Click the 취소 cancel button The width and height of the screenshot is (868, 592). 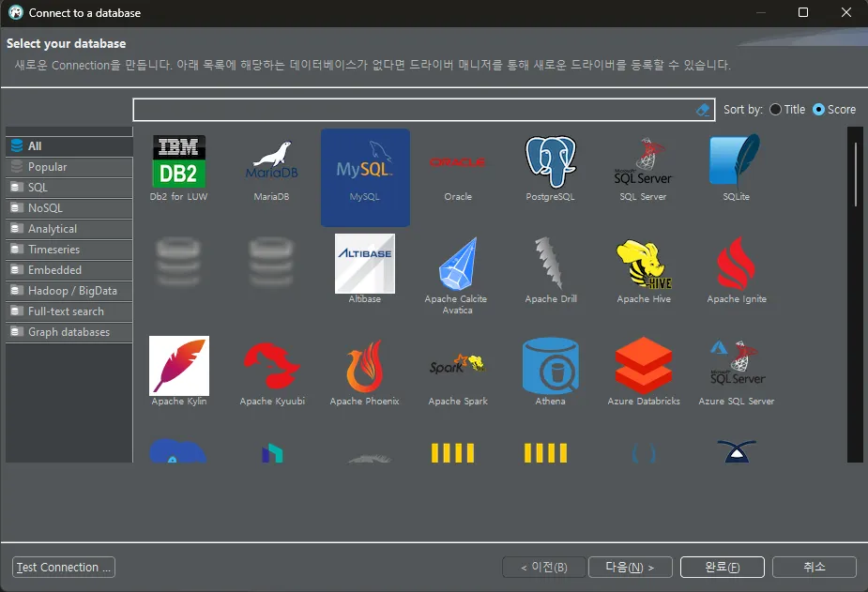[815, 567]
